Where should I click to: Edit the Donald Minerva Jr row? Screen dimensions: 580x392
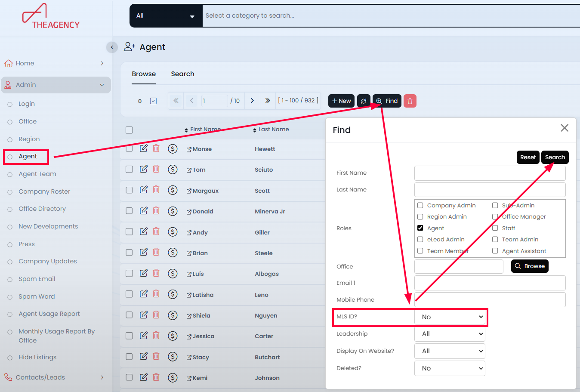(144, 211)
